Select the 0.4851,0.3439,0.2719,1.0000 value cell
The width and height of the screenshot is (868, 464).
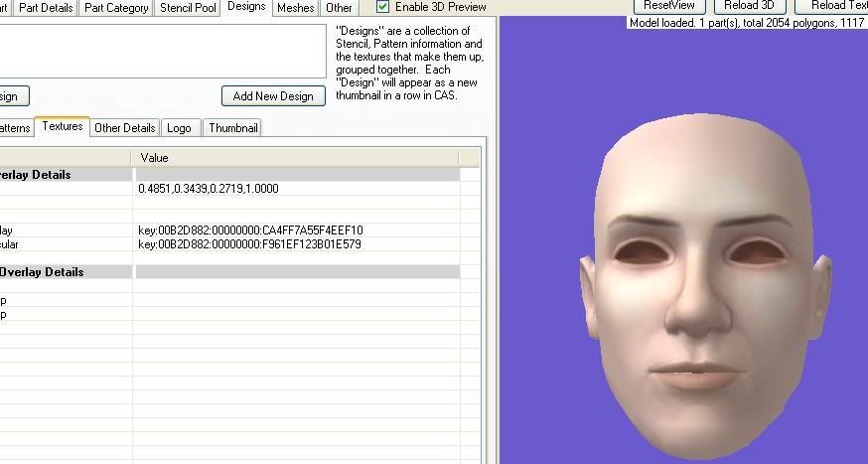coord(296,189)
